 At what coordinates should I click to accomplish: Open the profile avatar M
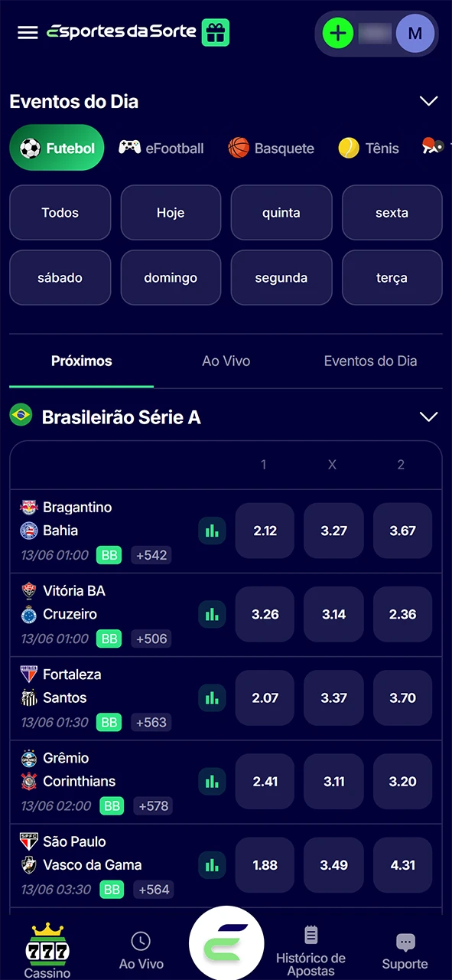coord(415,33)
